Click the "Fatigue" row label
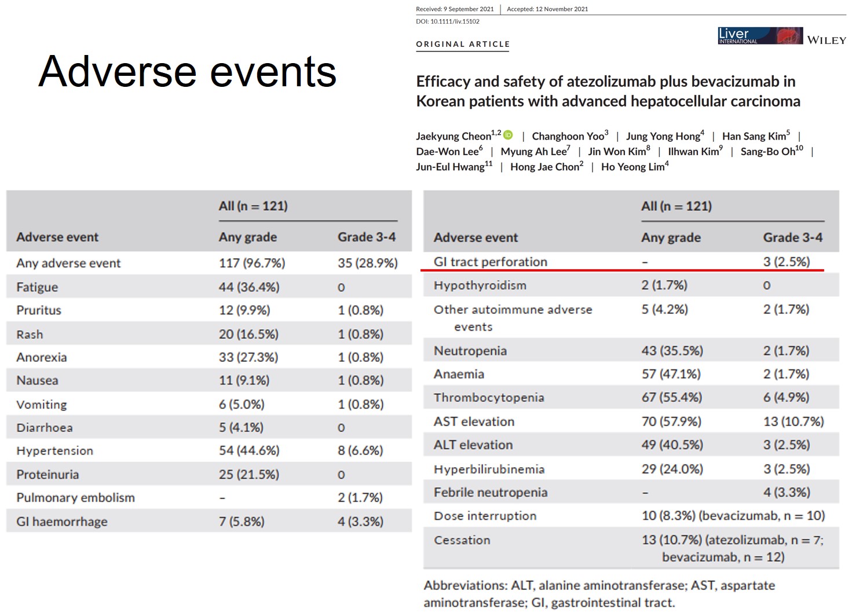852x616 pixels. [x=37, y=287]
